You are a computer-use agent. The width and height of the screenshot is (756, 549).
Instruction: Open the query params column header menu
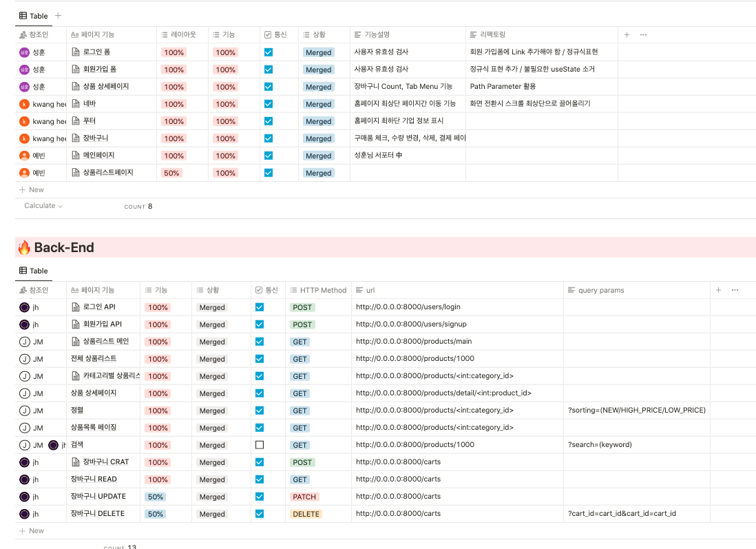pos(636,290)
